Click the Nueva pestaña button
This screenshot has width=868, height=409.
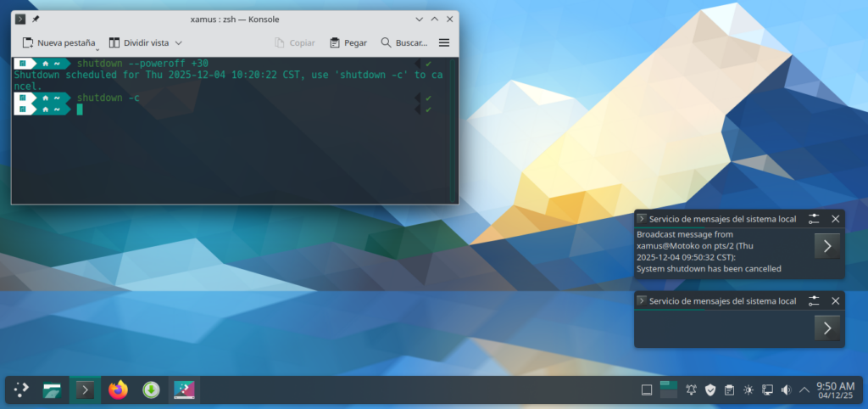coord(58,42)
